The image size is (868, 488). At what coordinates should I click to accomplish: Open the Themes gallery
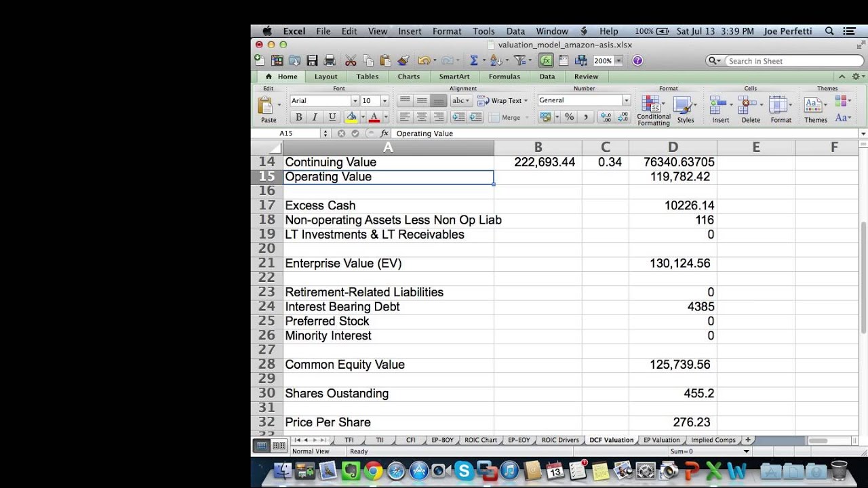(815, 110)
